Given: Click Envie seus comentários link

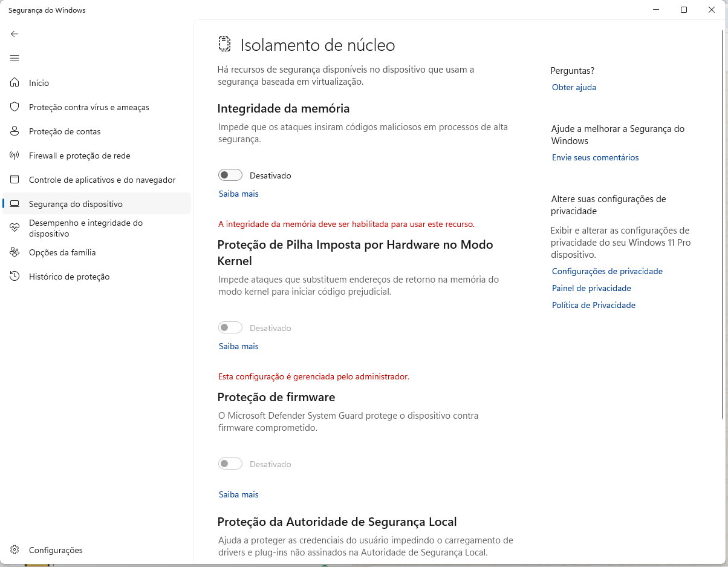Looking at the screenshot, I should (595, 157).
